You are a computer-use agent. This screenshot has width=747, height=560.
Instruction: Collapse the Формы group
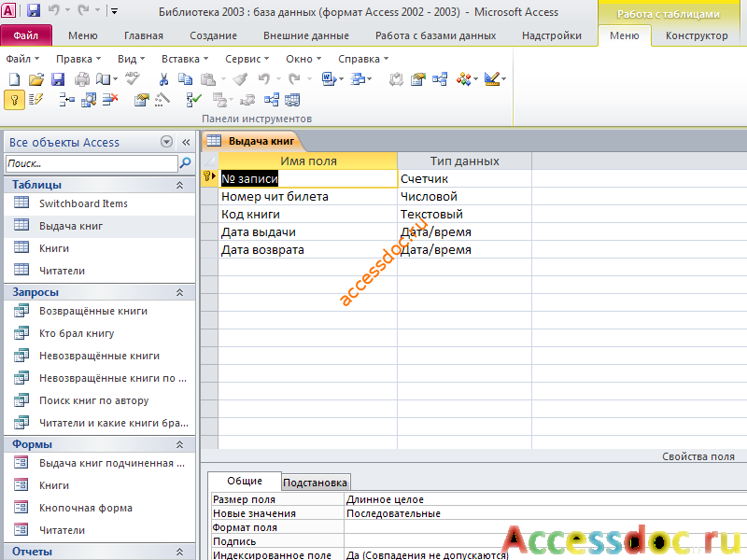(x=179, y=444)
